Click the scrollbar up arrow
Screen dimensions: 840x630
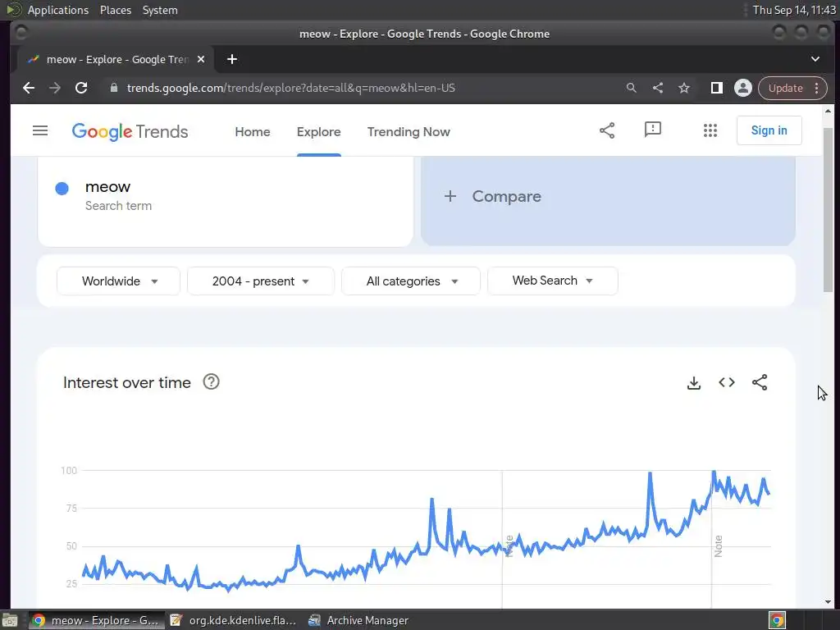coord(828,112)
